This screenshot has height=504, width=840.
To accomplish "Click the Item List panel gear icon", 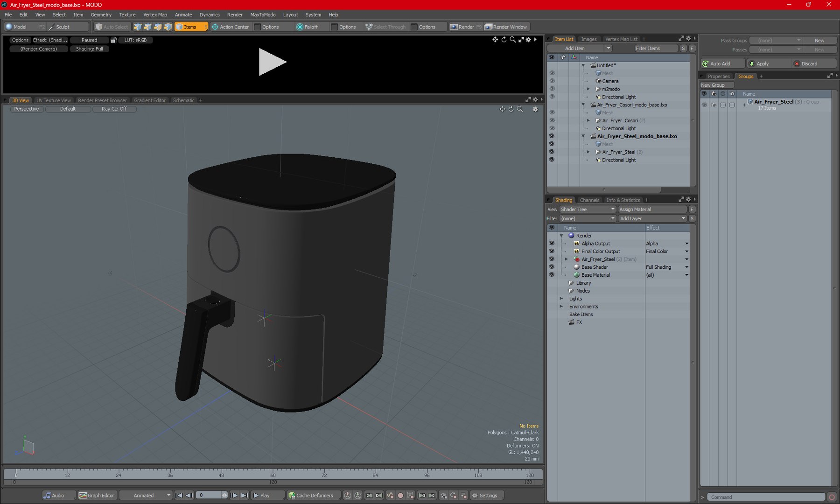I will click(x=688, y=39).
